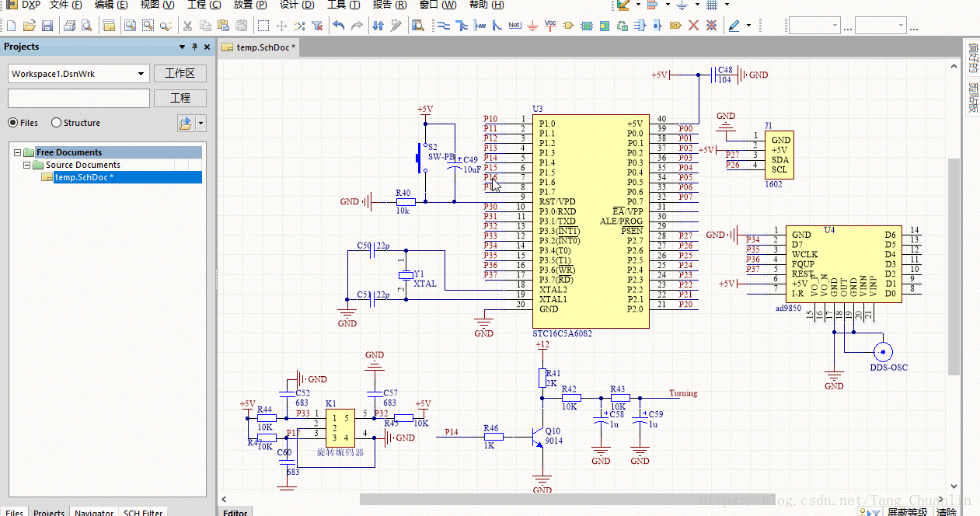
Task: Click the project name input field
Action: (x=78, y=98)
